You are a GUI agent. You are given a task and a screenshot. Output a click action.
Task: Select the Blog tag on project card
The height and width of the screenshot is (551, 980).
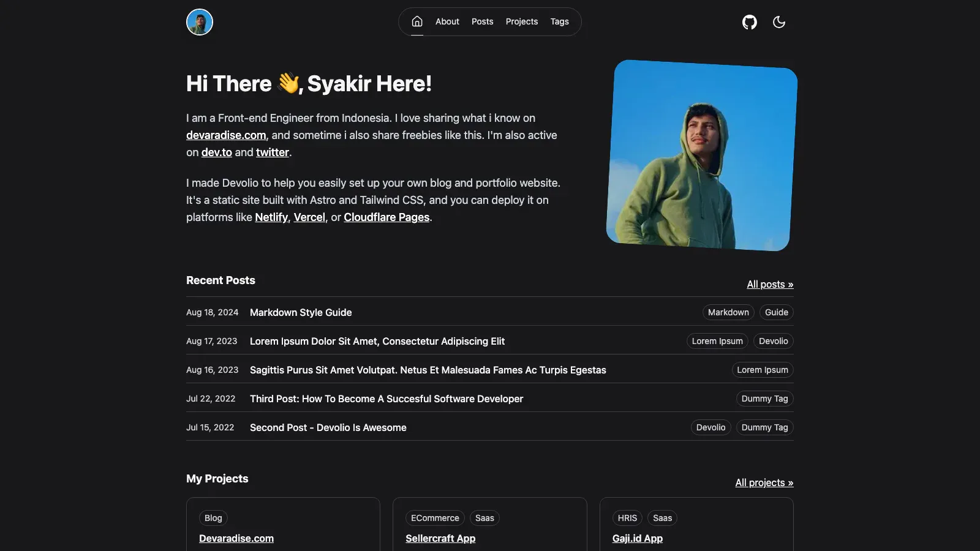tap(213, 518)
